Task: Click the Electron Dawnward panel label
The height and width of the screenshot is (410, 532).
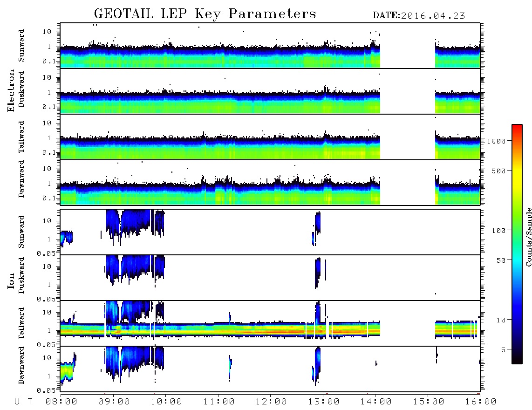Action: (21, 179)
